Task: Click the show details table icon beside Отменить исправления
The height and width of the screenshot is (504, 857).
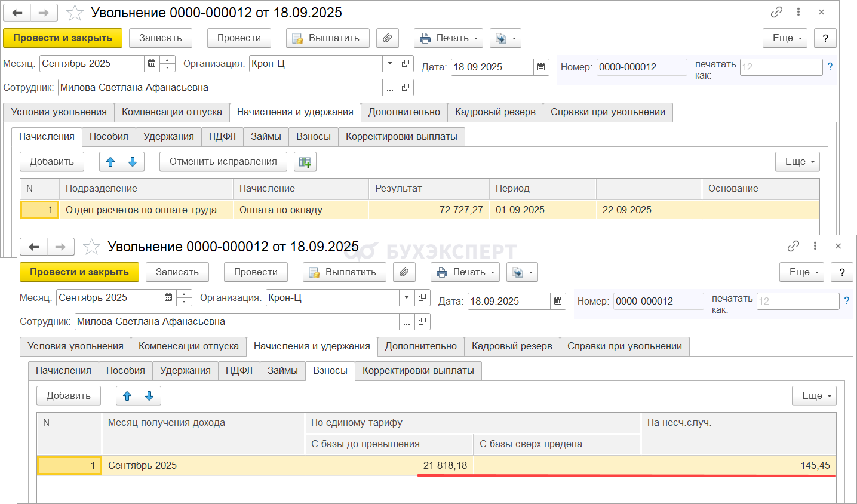Action: coord(305,162)
